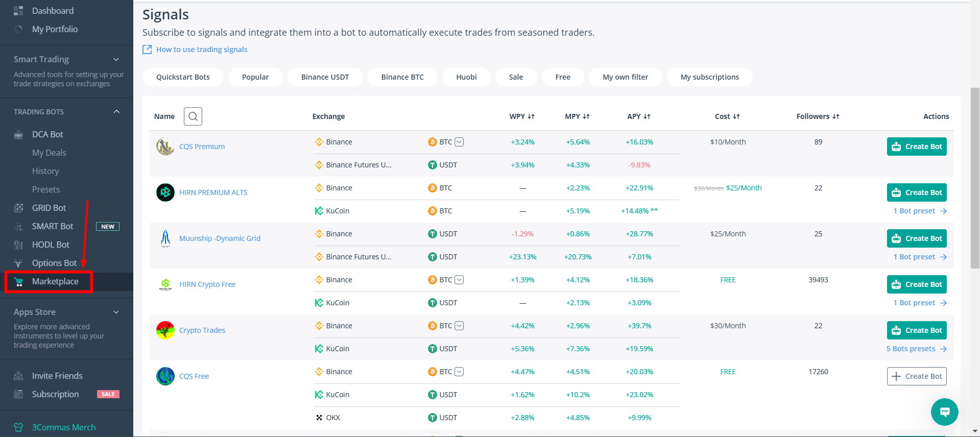Open My own filter

(x=626, y=77)
